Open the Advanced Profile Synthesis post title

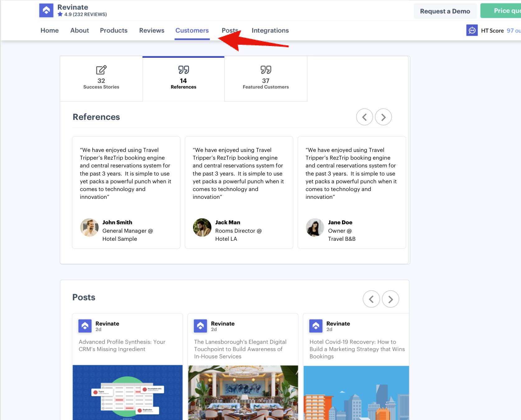(x=122, y=345)
